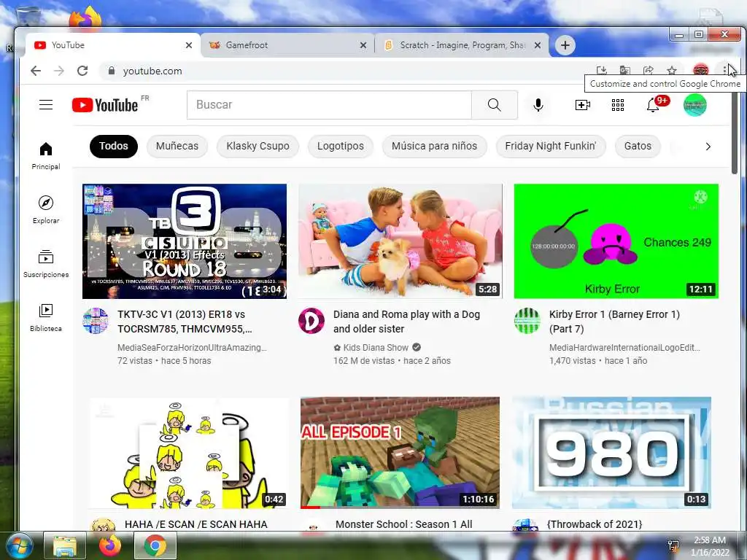
Task: Open Explorar in the sidebar
Action: [x=46, y=209]
